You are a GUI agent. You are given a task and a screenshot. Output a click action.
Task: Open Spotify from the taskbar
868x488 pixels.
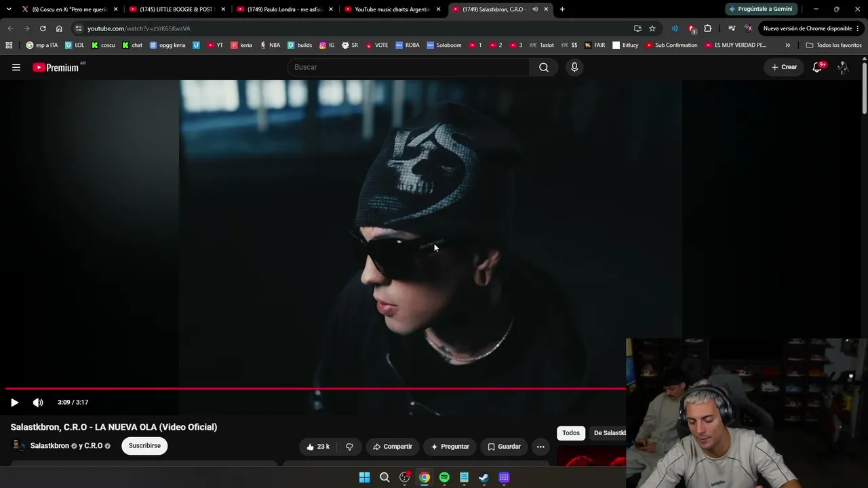point(444,478)
